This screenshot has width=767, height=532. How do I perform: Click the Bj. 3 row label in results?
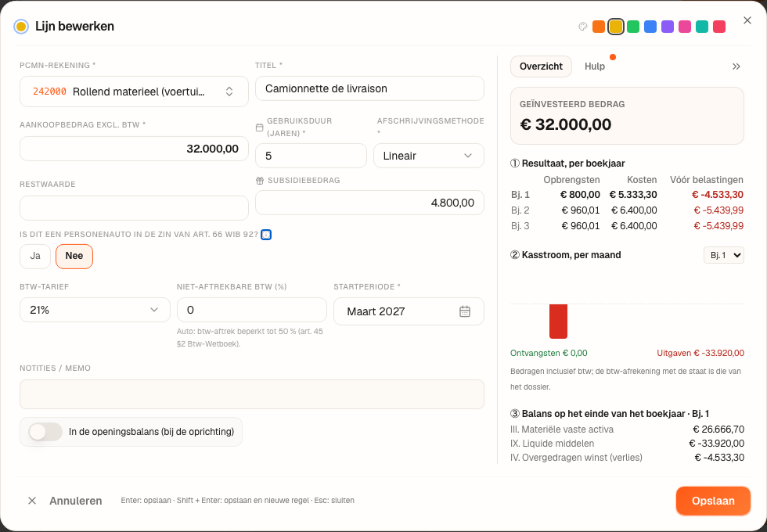click(520, 226)
